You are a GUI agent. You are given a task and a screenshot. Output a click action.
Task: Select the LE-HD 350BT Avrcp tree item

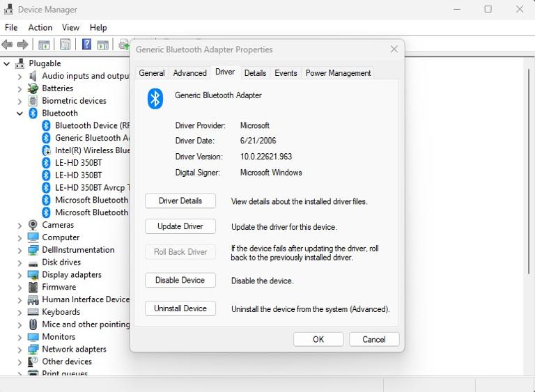click(91, 188)
